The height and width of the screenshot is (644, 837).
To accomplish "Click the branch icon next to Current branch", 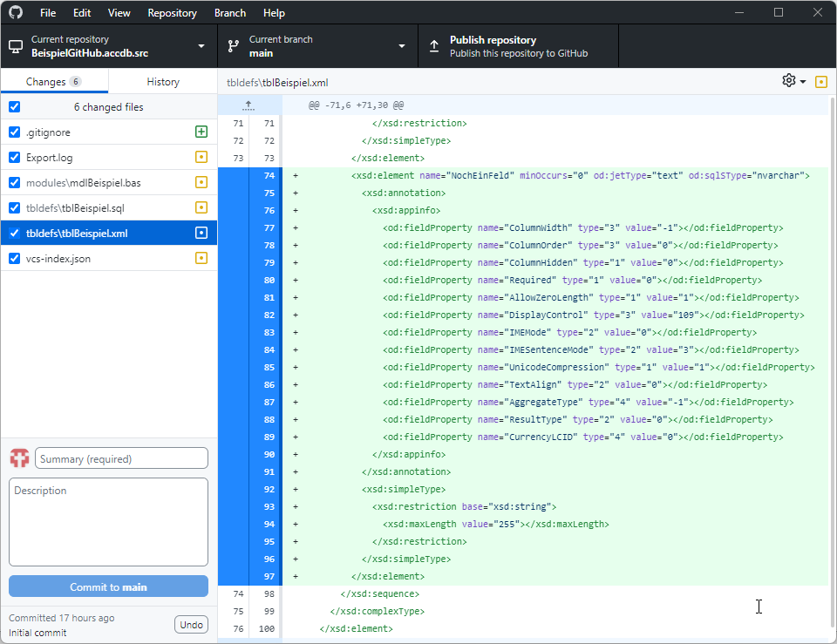I will [x=233, y=44].
